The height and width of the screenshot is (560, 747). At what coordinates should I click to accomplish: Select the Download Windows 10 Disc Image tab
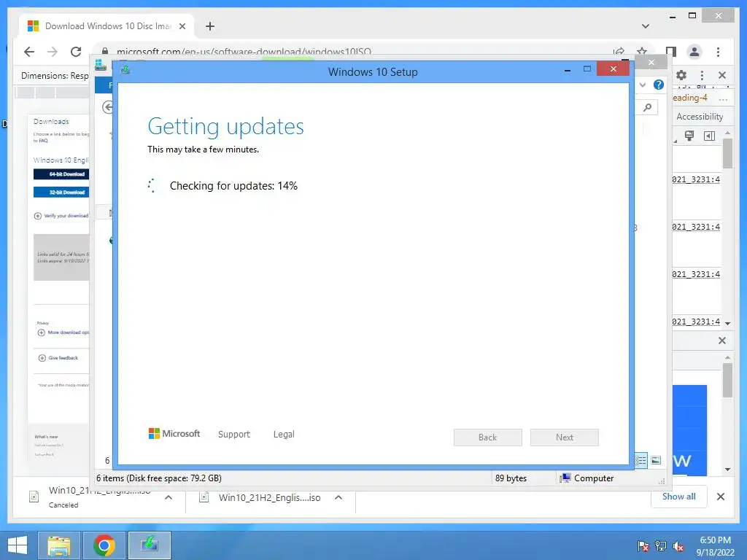click(106, 26)
